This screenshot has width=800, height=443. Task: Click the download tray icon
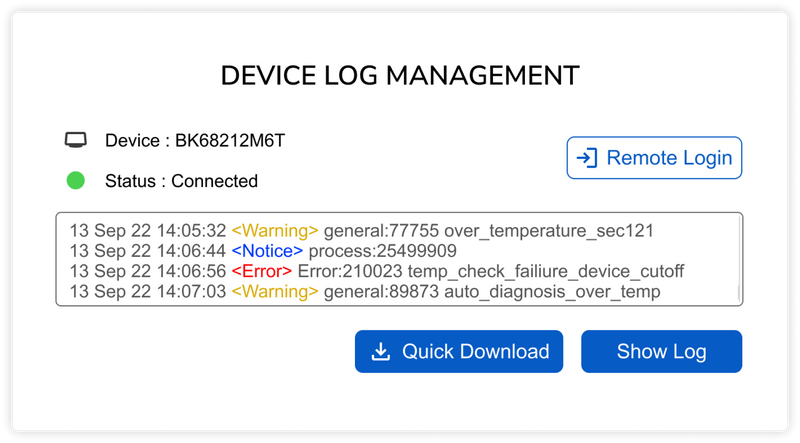pyautogui.click(x=380, y=352)
